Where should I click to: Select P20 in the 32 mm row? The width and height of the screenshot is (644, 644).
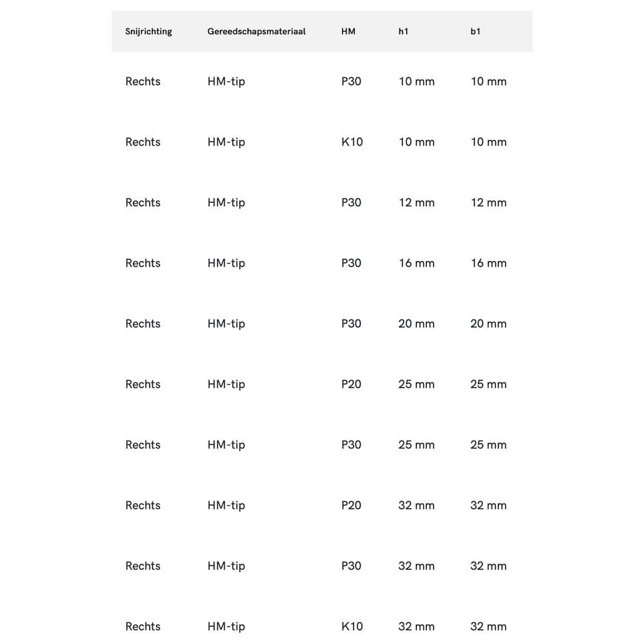[x=352, y=505]
